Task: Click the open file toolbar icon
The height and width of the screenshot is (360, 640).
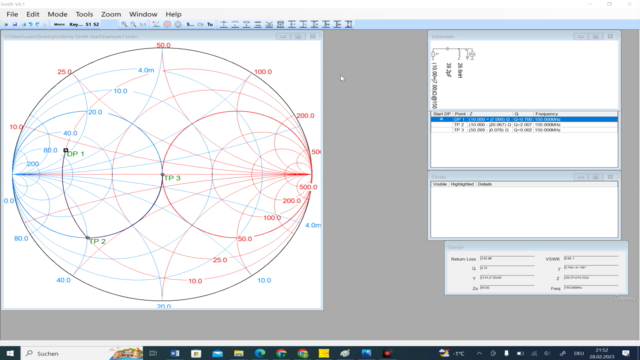Action: (x=6, y=24)
